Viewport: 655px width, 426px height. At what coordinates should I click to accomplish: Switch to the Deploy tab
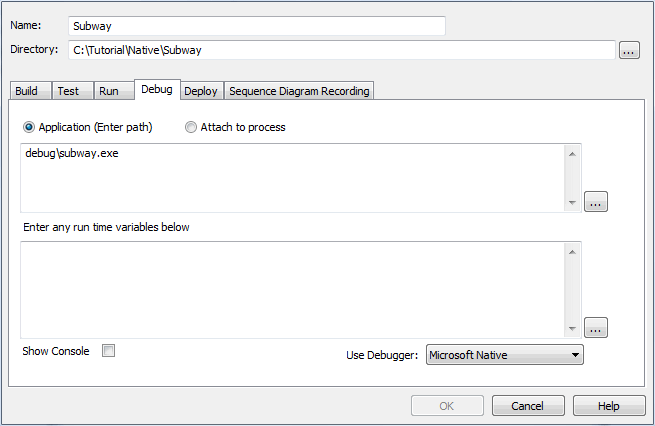pos(202,91)
